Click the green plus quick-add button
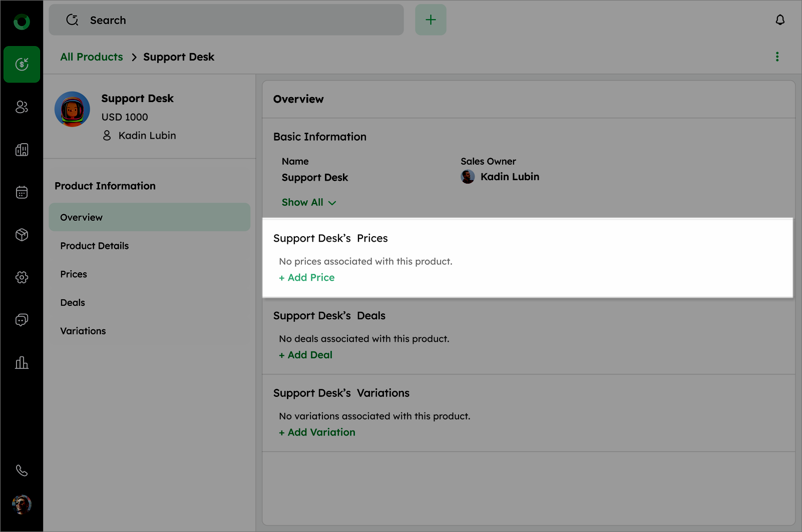This screenshot has height=532, width=802. click(431, 20)
